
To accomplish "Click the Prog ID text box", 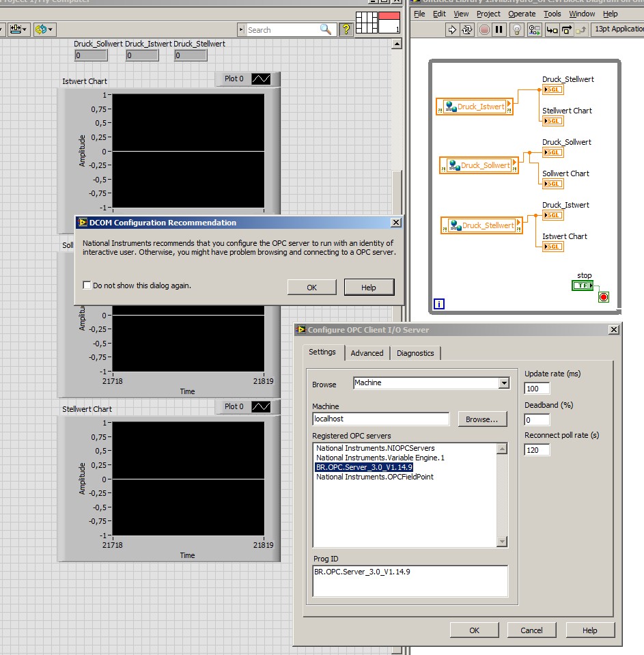I will [x=410, y=581].
